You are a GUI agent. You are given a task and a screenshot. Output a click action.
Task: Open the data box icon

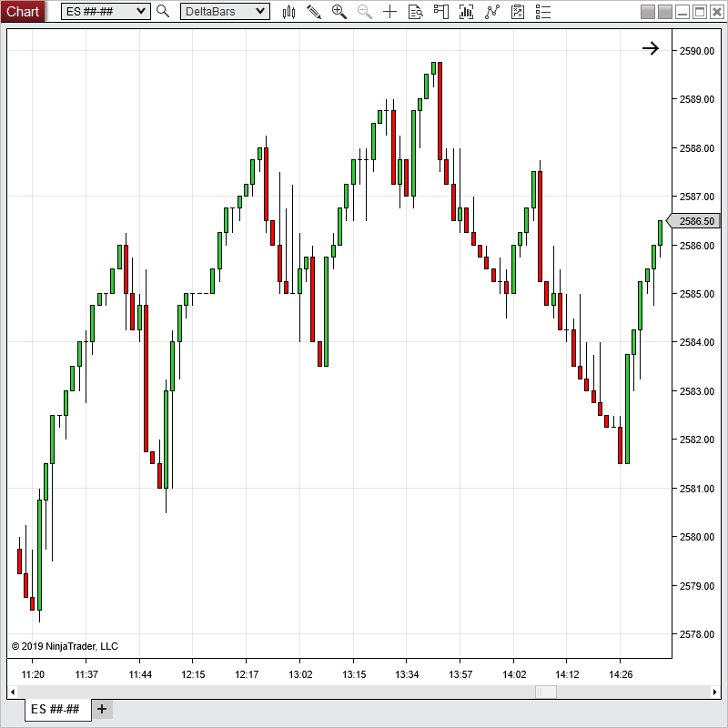[x=416, y=12]
